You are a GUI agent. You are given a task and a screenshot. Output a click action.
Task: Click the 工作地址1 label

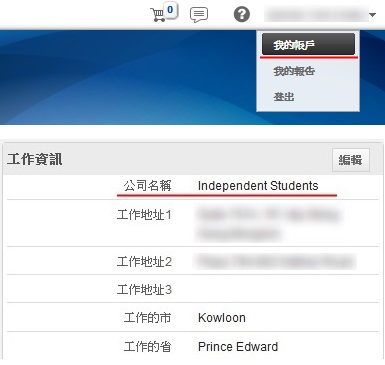[x=144, y=215]
